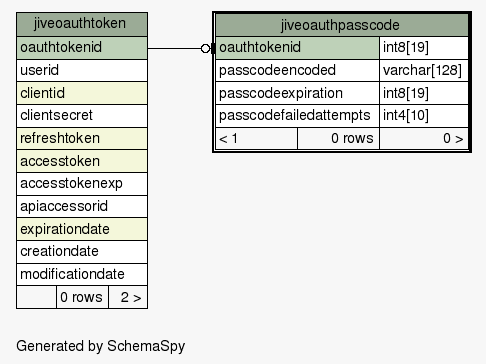Click the '2 >' children count cell
Image resolution: width=486 pixels, height=364 pixels.
128,297
